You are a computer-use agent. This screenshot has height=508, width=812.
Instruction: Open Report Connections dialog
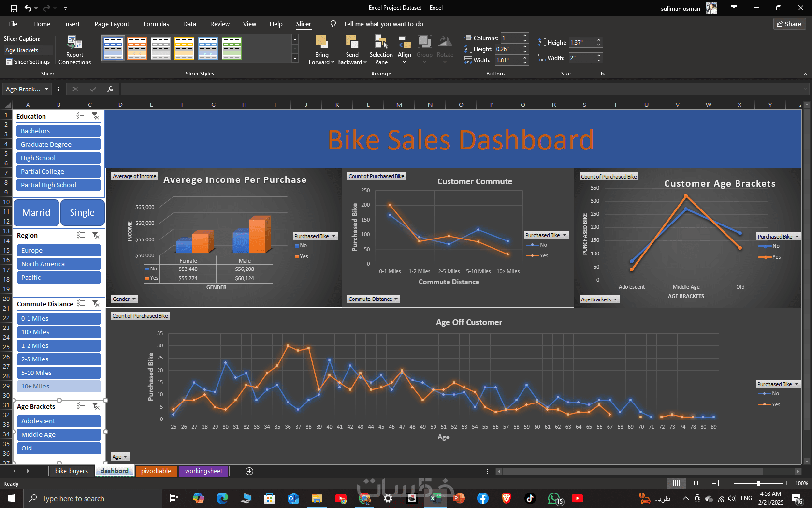74,50
